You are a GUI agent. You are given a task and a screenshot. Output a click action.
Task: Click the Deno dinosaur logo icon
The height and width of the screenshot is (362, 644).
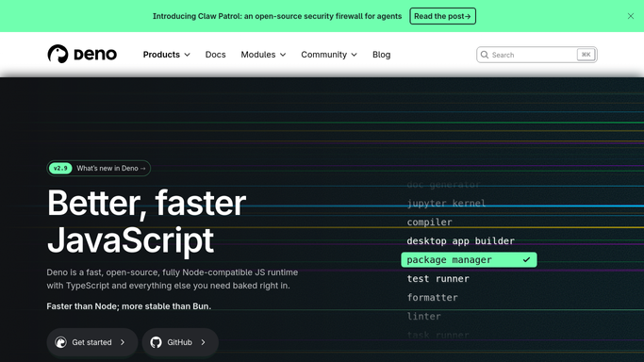point(58,54)
